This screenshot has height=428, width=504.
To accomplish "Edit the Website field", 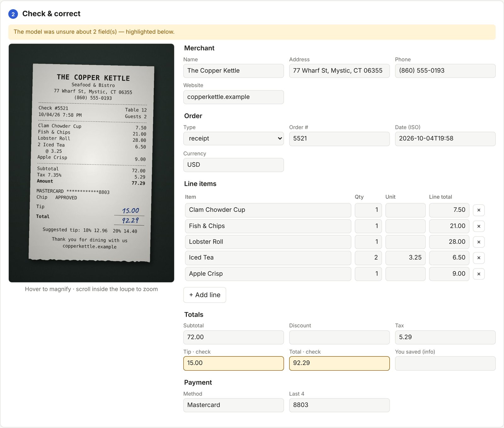I will [233, 97].
